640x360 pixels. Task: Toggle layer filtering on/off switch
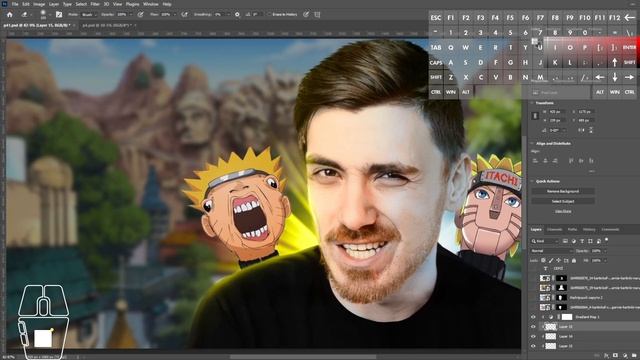pos(607,240)
